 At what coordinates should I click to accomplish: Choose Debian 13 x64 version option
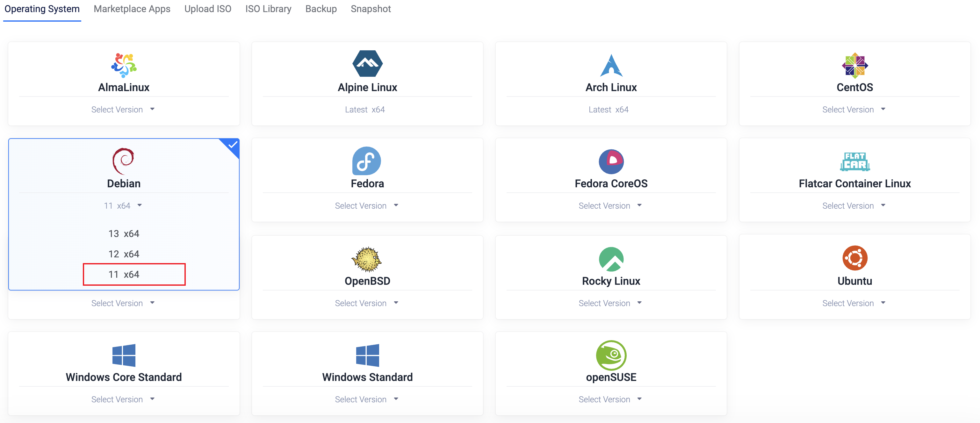click(124, 233)
